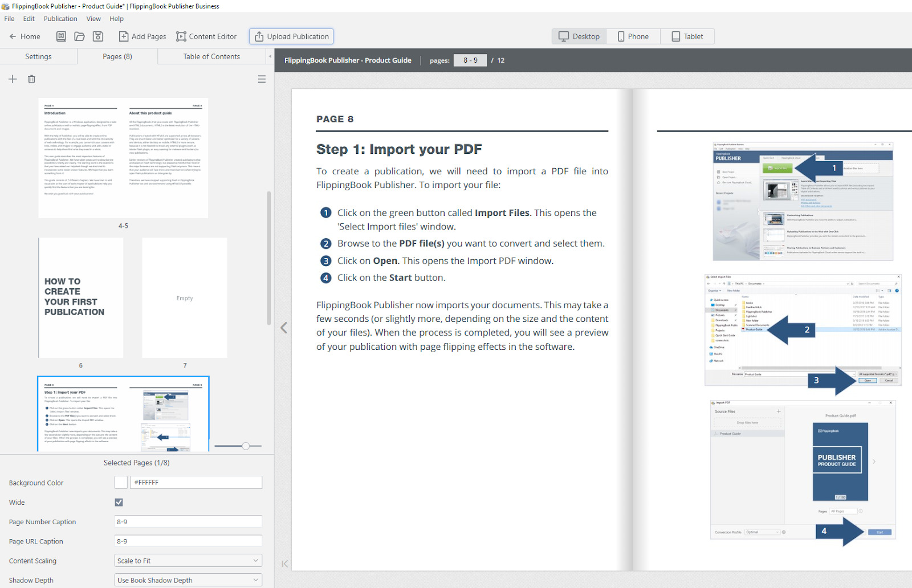The image size is (912, 588).
Task: Jump to first page icon
Action: (x=284, y=564)
